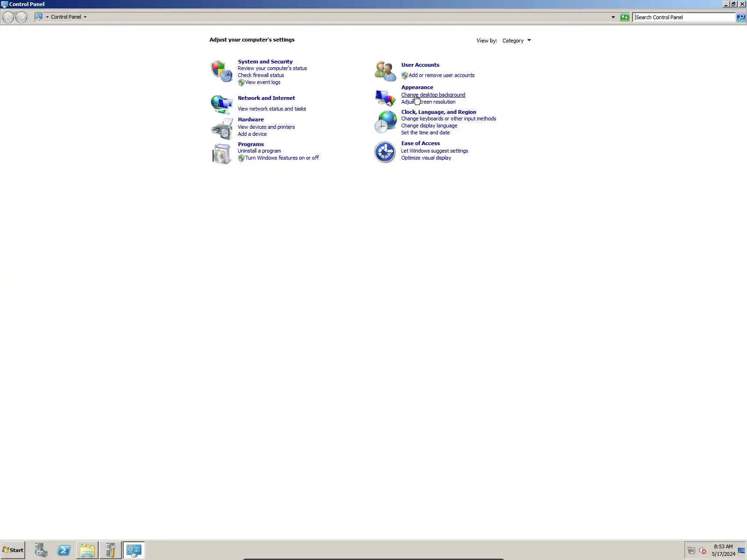Click Set the time and date

click(x=425, y=133)
